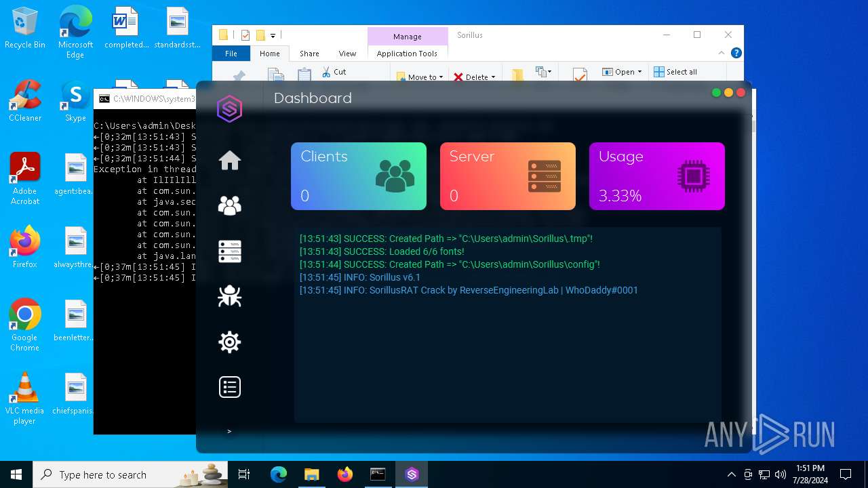Click the command prompt title bar
The height and width of the screenshot is (488, 868).
pos(145,99)
